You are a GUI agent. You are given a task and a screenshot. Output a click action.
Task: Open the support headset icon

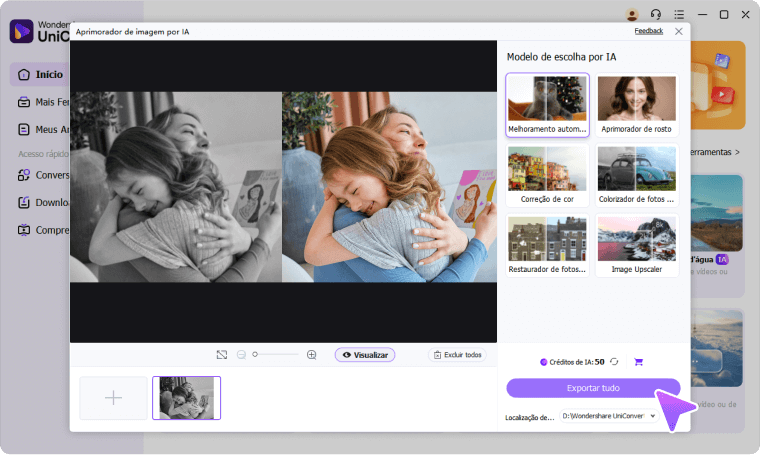tap(656, 15)
